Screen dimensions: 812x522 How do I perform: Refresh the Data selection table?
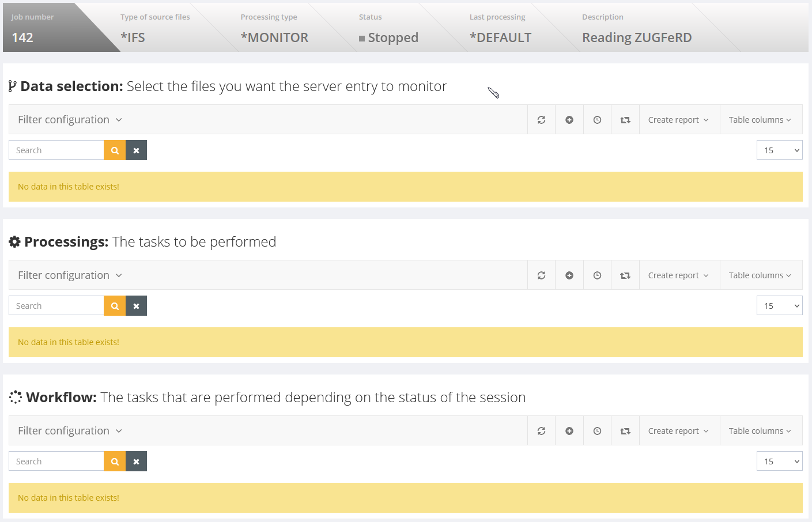click(541, 120)
